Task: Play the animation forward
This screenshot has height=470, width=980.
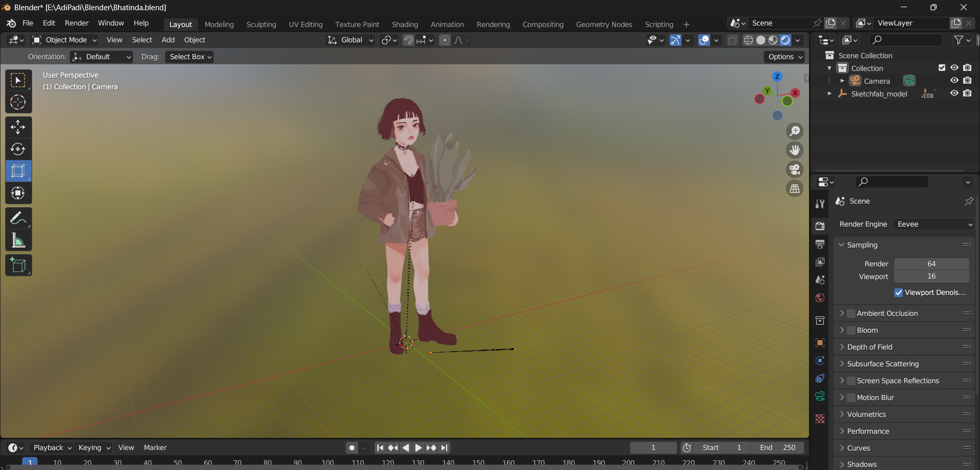Action: (418, 448)
